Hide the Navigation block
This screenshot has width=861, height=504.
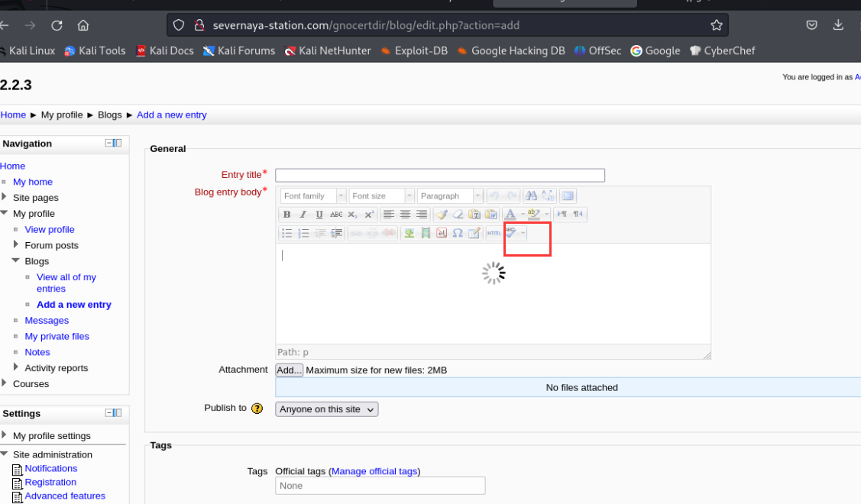point(109,143)
